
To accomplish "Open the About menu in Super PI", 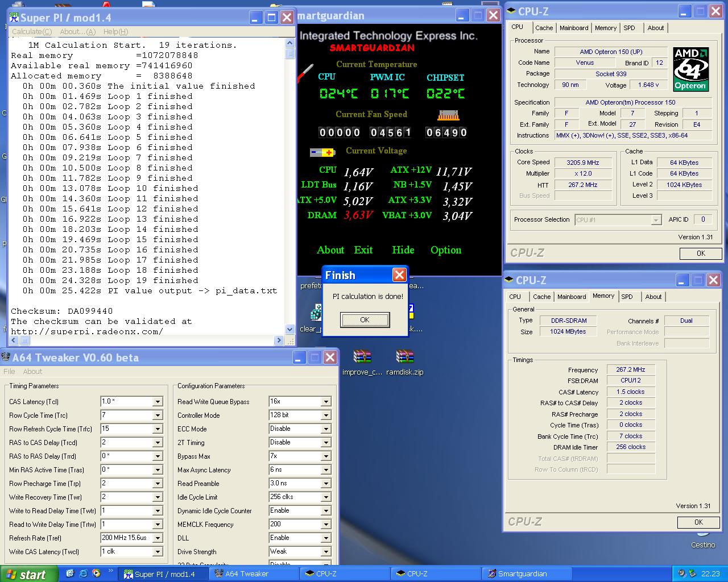I will (77, 32).
